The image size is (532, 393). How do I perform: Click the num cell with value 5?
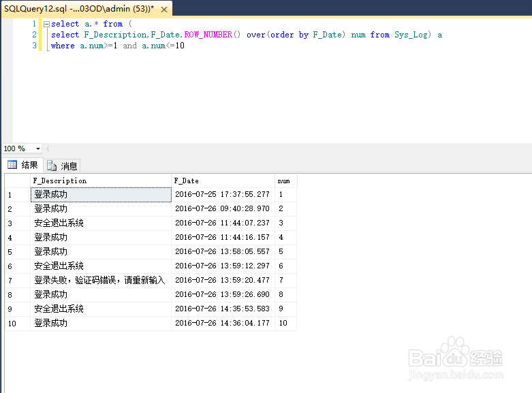pyautogui.click(x=285, y=252)
